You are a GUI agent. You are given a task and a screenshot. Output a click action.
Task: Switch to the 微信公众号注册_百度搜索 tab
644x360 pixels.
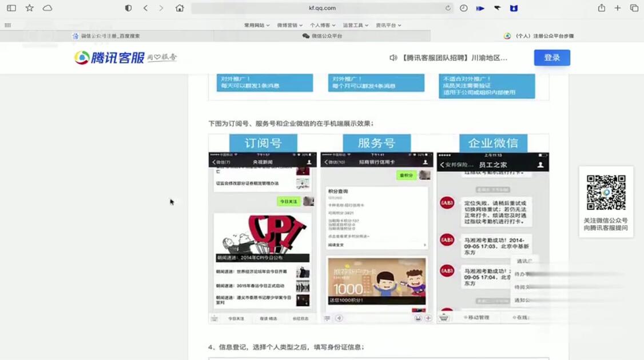pos(107,36)
